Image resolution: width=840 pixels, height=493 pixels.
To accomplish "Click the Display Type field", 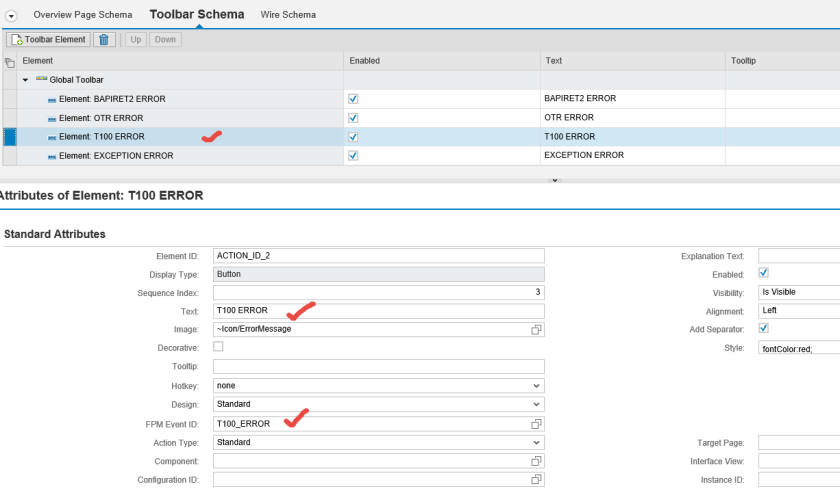I will [x=379, y=274].
